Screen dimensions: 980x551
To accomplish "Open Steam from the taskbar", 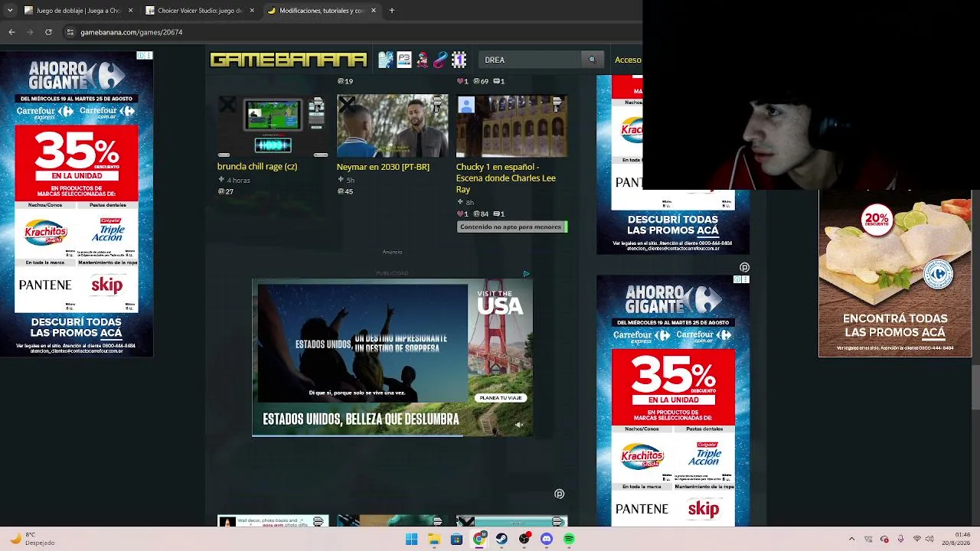I will click(x=501, y=540).
